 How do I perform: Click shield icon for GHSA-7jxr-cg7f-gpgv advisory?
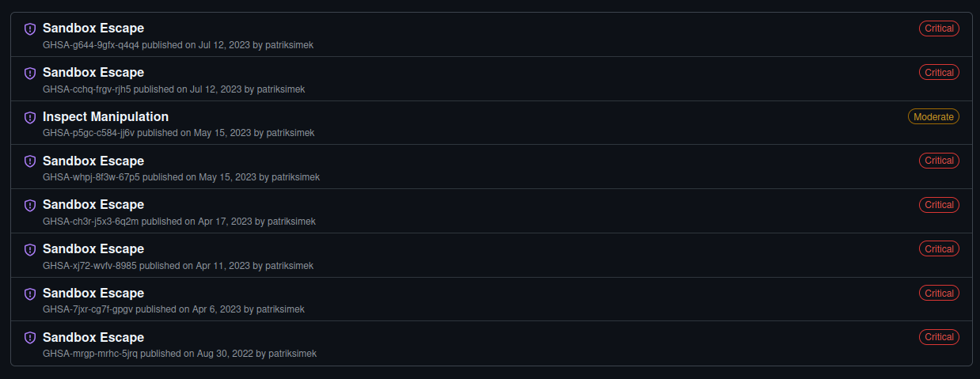(x=30, y=294)
